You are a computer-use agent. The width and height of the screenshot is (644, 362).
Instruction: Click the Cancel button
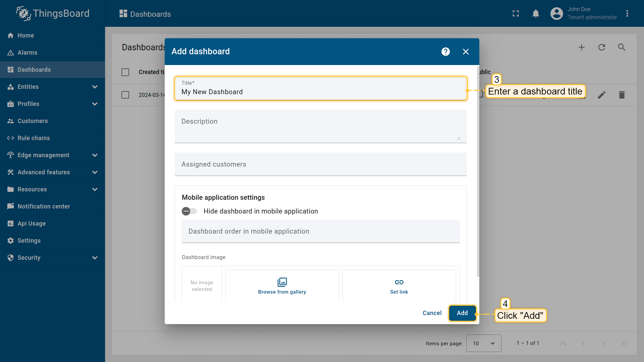[432, 313]
